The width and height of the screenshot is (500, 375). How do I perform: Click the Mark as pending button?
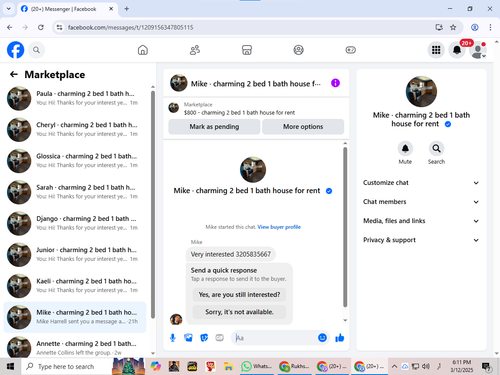coord(214,127)
